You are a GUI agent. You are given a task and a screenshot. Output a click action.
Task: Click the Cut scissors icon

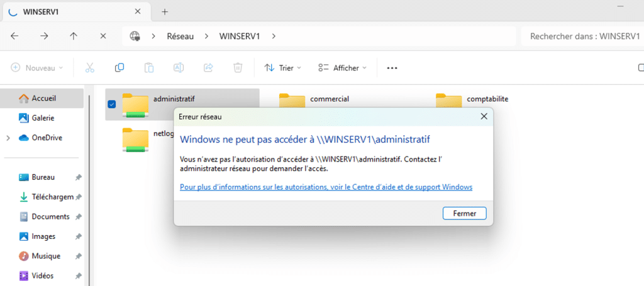(89, 68)
